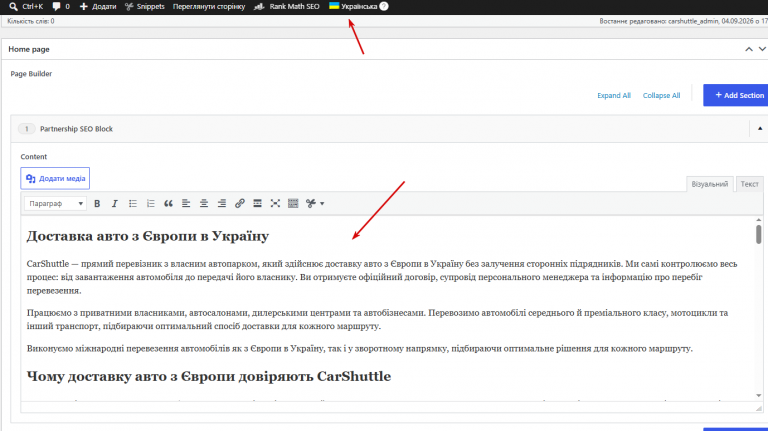The image size is (768, 431).
Task: Open comments in admin bar
Action: point(61,6)
